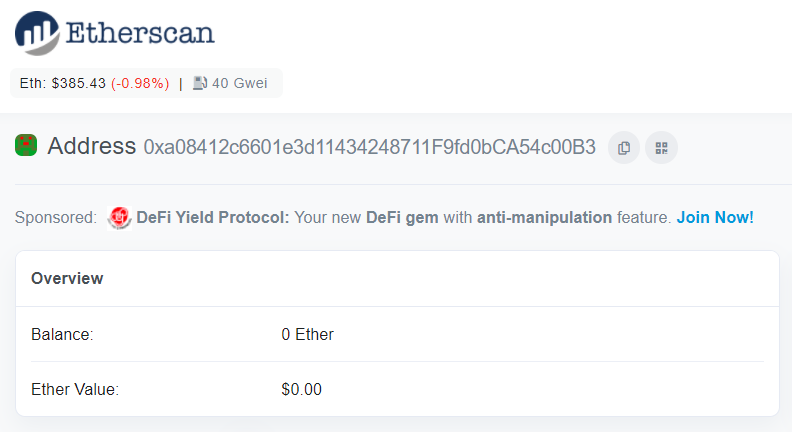The image size is (792, 432).
Task: Click the Etherscan bar-chart logo icon
Action: [x=36, y=32]
